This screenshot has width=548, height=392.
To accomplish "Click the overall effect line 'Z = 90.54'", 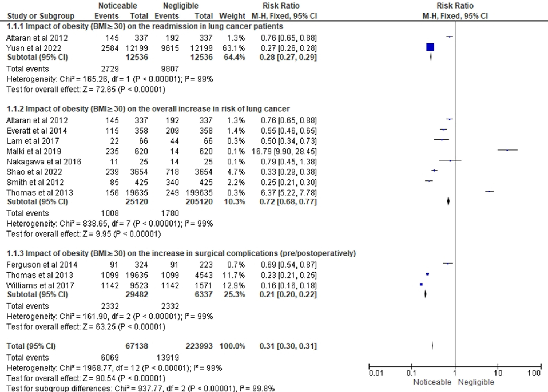I will point(86,378).
